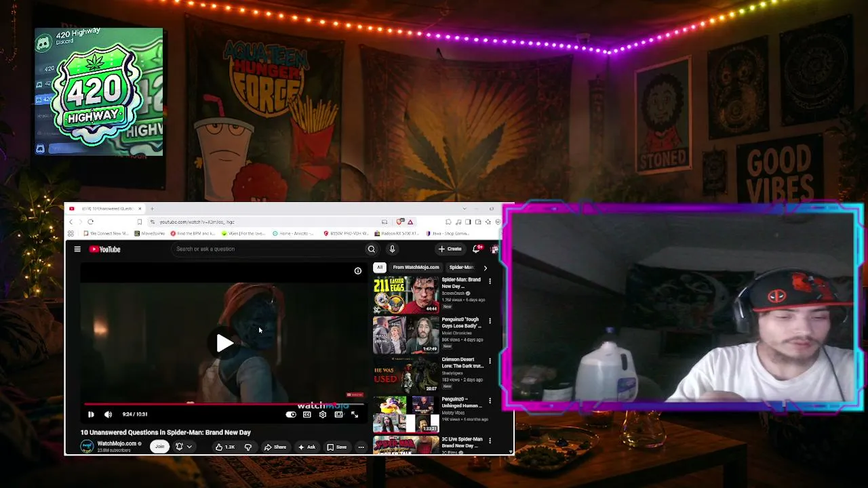Go back in the browser
The image size is (868, 488).
point(71,222)
